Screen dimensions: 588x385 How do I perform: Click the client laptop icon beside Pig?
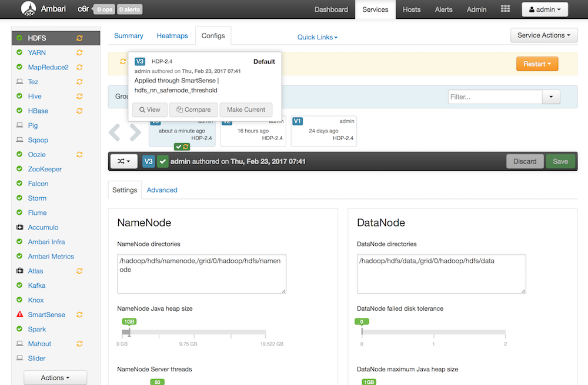20,125
